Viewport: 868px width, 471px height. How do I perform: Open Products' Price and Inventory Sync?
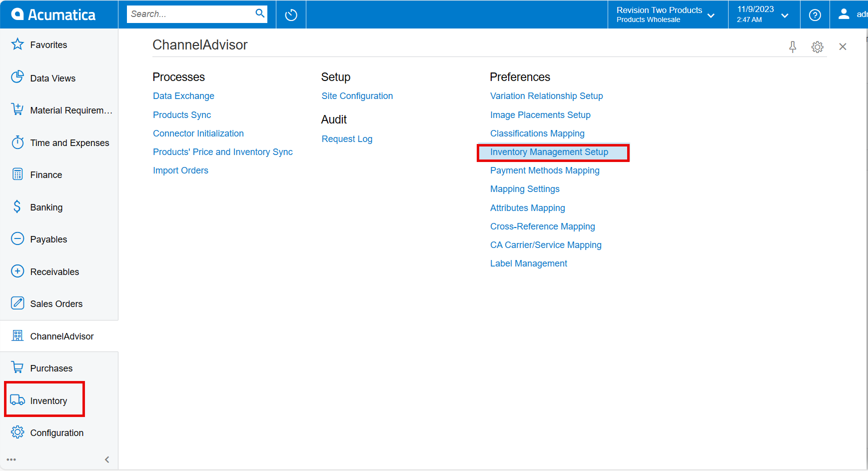click(x=223, y=152)
